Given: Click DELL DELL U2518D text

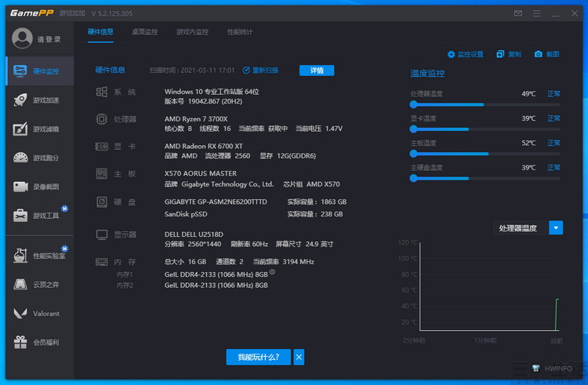Looking at the screenshot, I should [194, 234].
